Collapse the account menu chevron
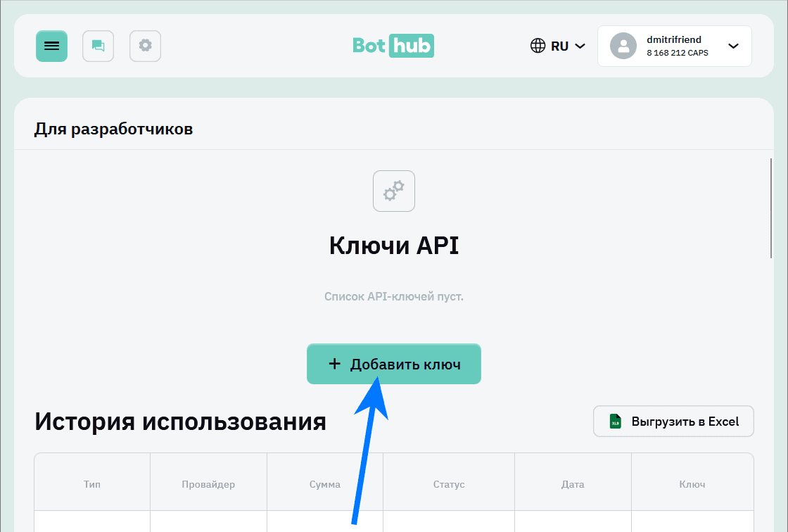 coord(733,46)
